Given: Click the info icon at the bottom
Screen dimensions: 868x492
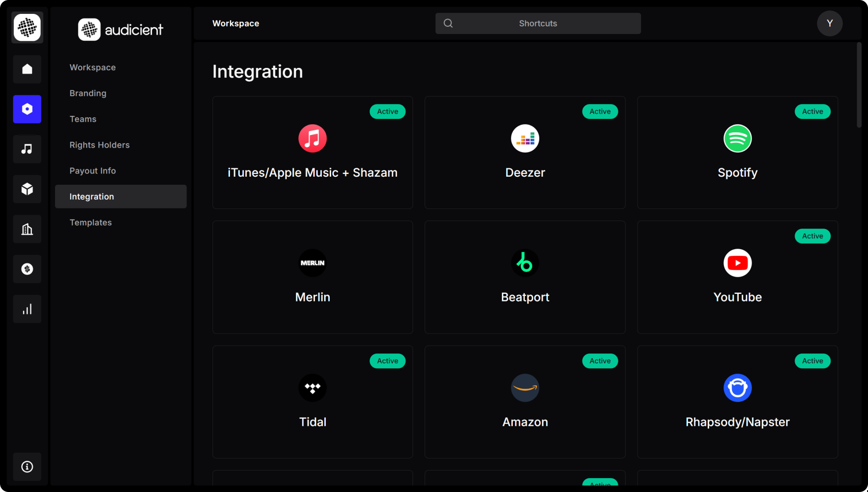Looking at the screenshot, I should pyautogui.click(x=27, y=467).
